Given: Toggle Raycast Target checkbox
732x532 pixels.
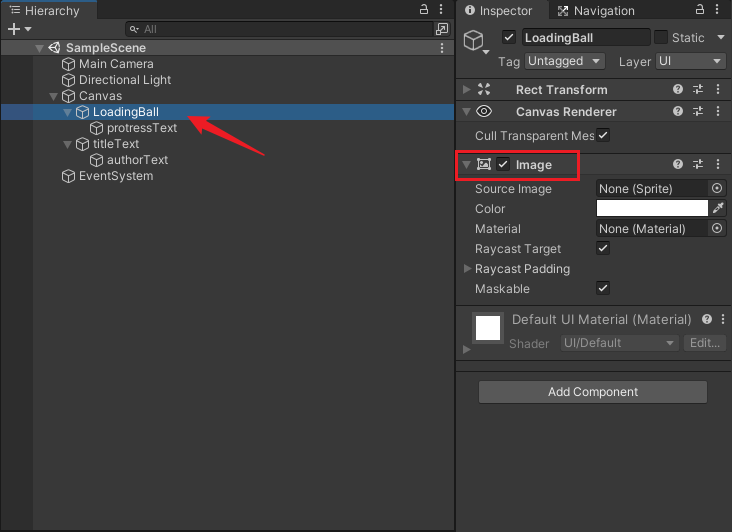Looking at the screenshot, I should click(603, 248).
